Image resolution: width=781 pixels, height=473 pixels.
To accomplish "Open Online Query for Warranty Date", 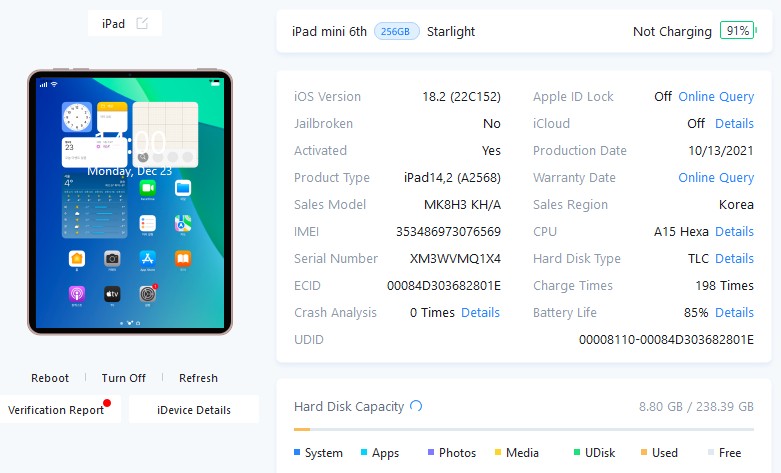I will point(716,178).
